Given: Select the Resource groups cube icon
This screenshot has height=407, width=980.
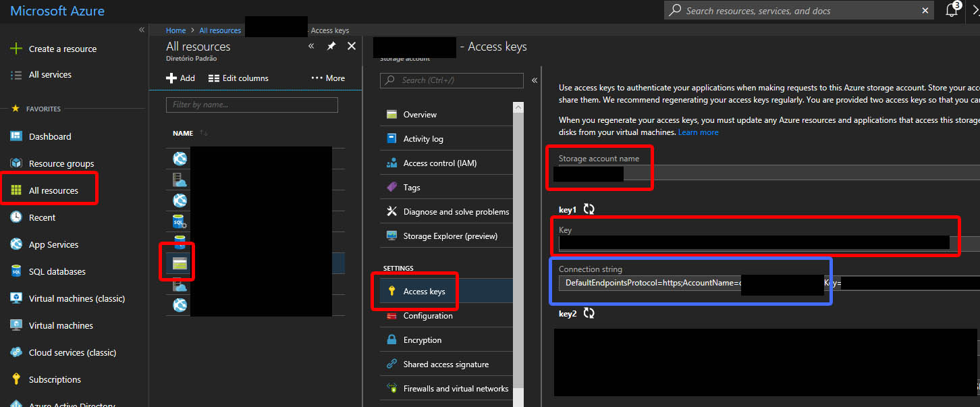Looking at the screenshot, I should 16,163.
